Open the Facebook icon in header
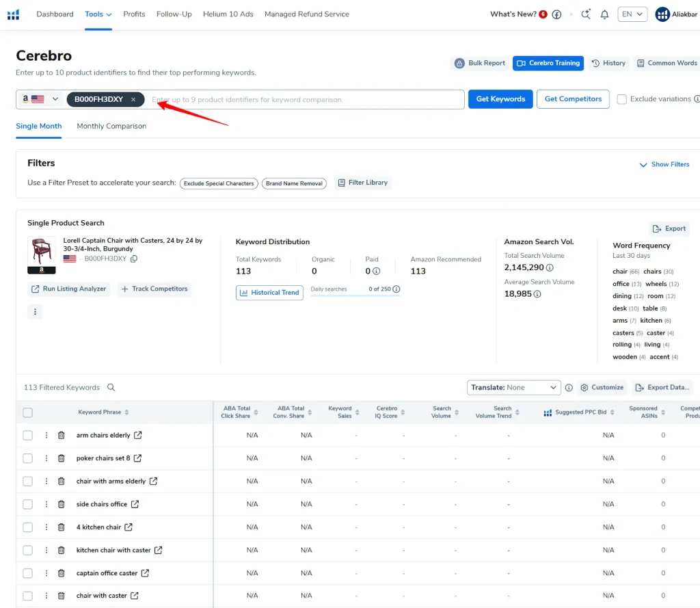The width and height of the screenshot is (700, 608). tap(556, 14)
